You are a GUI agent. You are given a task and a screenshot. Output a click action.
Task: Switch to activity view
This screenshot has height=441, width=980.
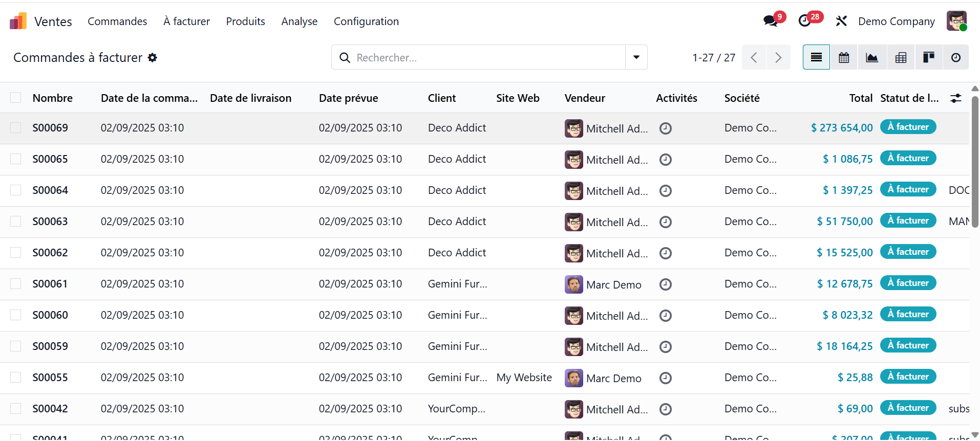956,57
